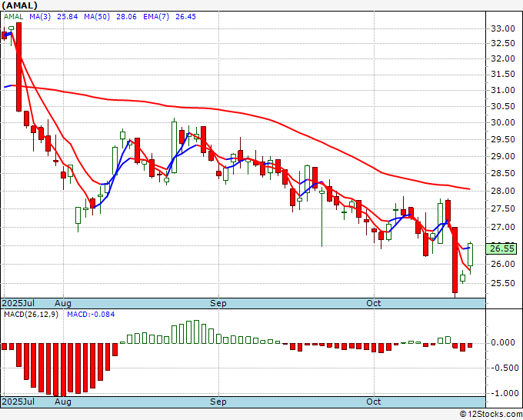Screen dimensions: 523x420
Task: Click the Sep label on price chart axis
Action: pos(218,303)
